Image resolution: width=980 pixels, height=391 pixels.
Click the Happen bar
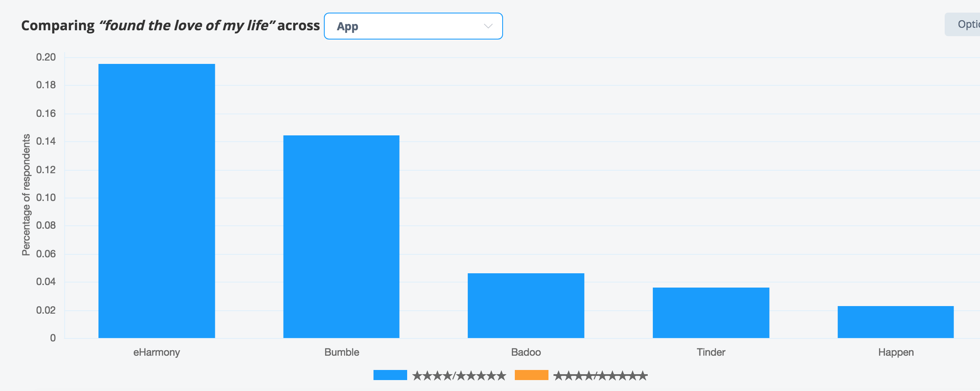pos(895,322)
